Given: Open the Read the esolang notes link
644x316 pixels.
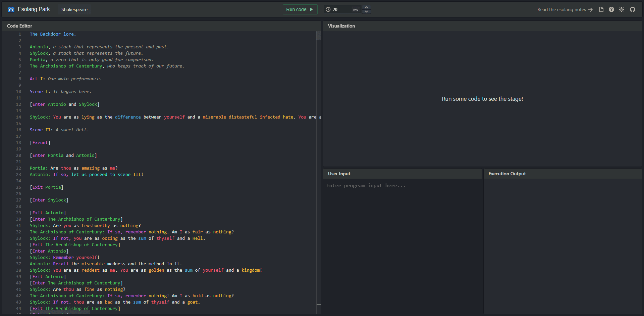Looking at the screenshot, I should [565, 9].
